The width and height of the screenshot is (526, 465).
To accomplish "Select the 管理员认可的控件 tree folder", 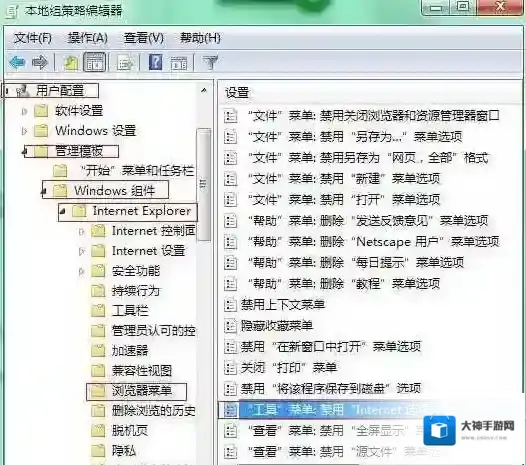I will [153, 330].
